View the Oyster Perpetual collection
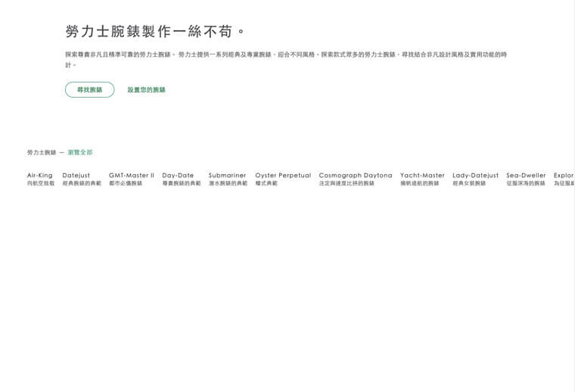Screen dimensions: 575x392 283,176
